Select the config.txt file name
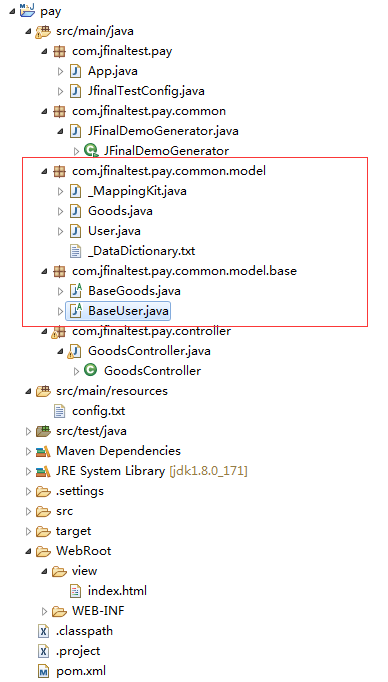This screenshot has height=682, width=388. click(99, 411)
